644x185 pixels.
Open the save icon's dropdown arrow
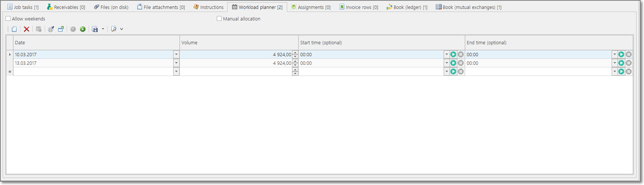[x=103, y=29]
